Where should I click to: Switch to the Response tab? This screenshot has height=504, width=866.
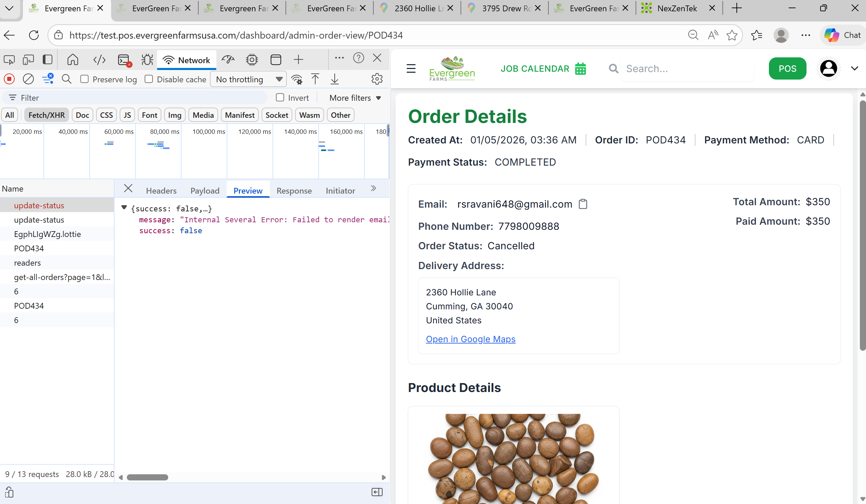(294, 191)
